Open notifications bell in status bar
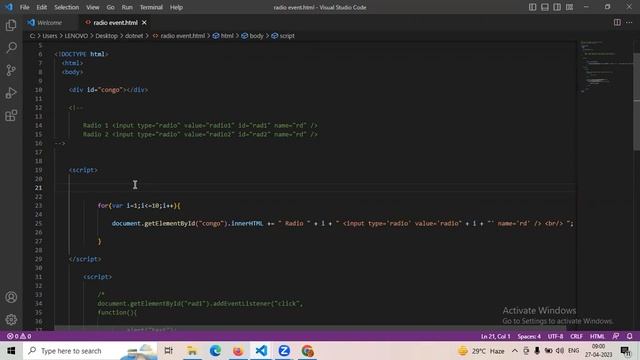Viewport: 640px width, 360px height. tap(629, 336)
